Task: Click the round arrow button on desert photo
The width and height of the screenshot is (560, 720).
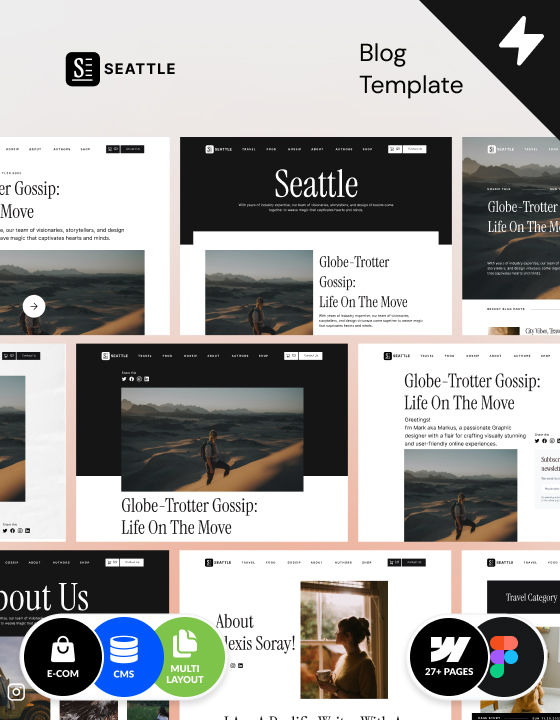Action: [34, 306]
